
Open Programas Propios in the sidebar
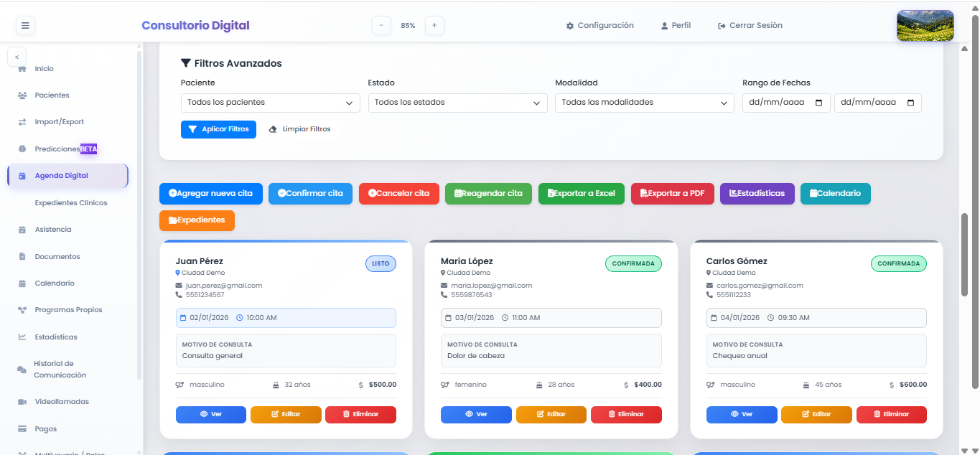click(67, 310)
